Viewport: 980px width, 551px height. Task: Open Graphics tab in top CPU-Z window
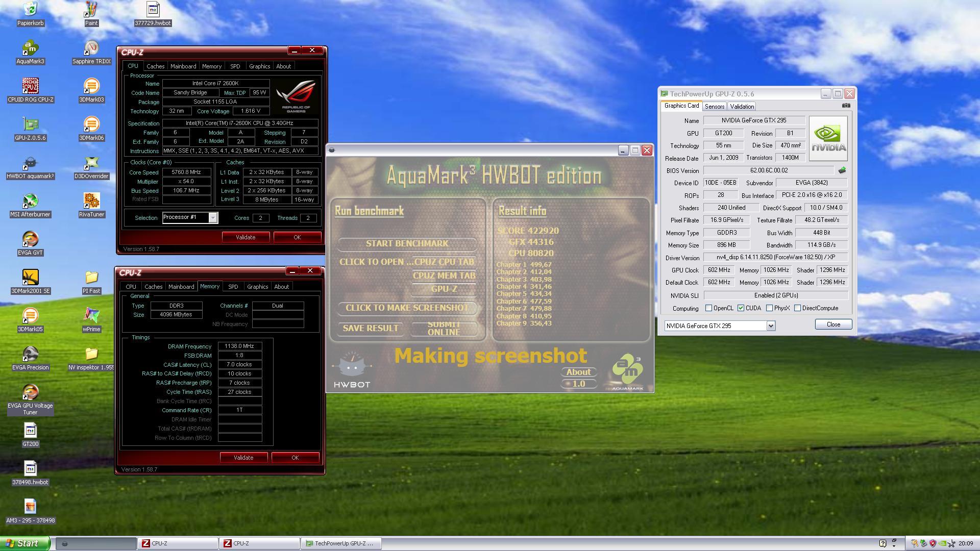[x=259, y=66]
